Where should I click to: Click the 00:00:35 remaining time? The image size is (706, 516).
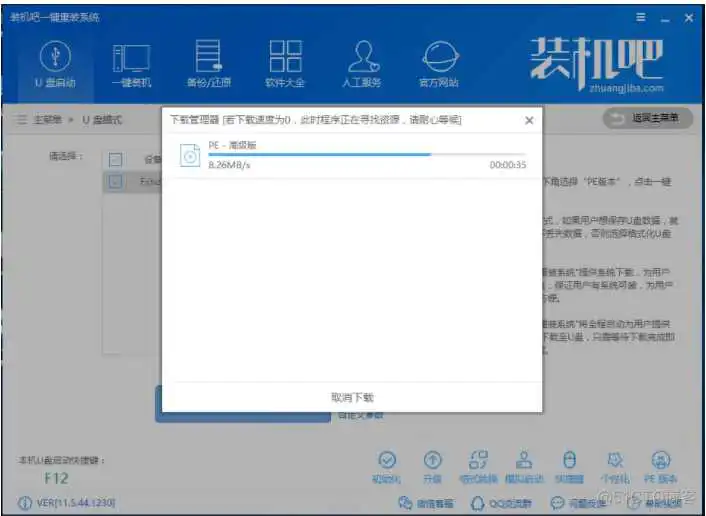click(507, 165)
